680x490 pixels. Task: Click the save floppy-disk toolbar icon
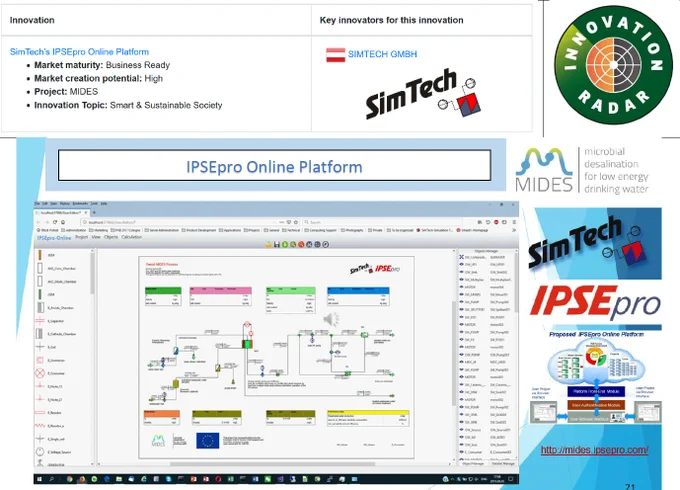[277, 245]
